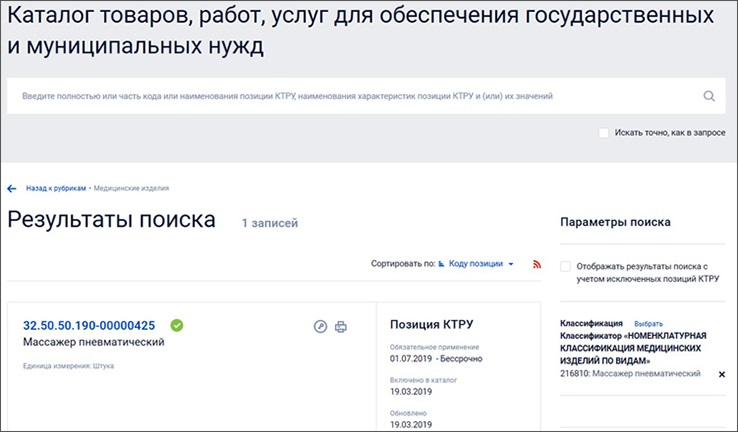Screen dimensions: 738x432
Task: Click 'Назад к рубрикам' link
Action: 56,188
